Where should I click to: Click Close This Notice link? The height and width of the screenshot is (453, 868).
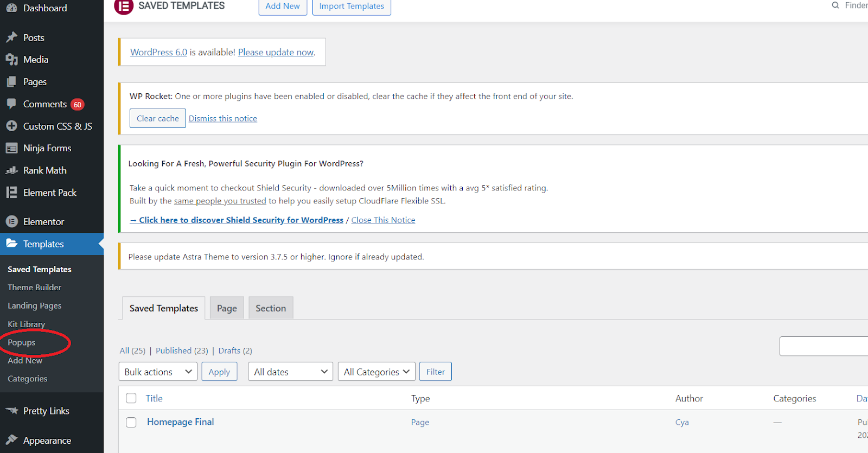[x=383, y=220]
